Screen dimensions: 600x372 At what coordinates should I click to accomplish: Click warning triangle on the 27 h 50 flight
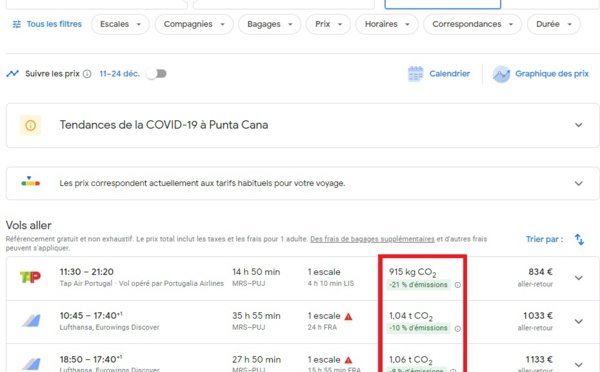[x=348, y=360]
